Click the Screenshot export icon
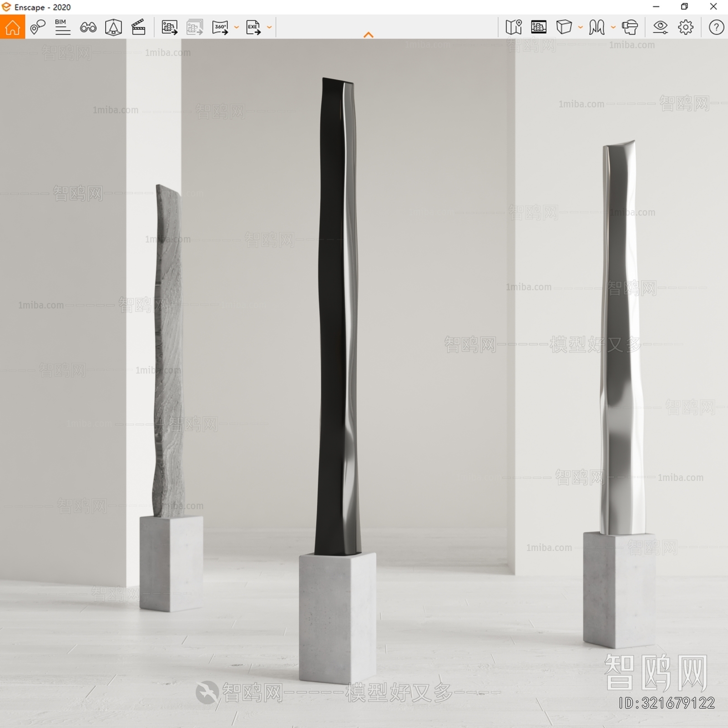Viewport: 728px width, 728px height. click(x=170, y=27)
